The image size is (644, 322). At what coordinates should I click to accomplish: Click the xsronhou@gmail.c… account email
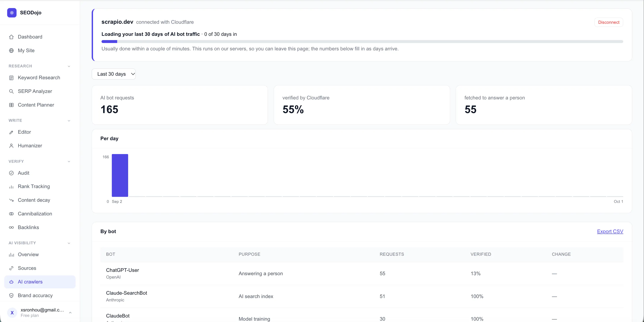click(x=42, y=310)
